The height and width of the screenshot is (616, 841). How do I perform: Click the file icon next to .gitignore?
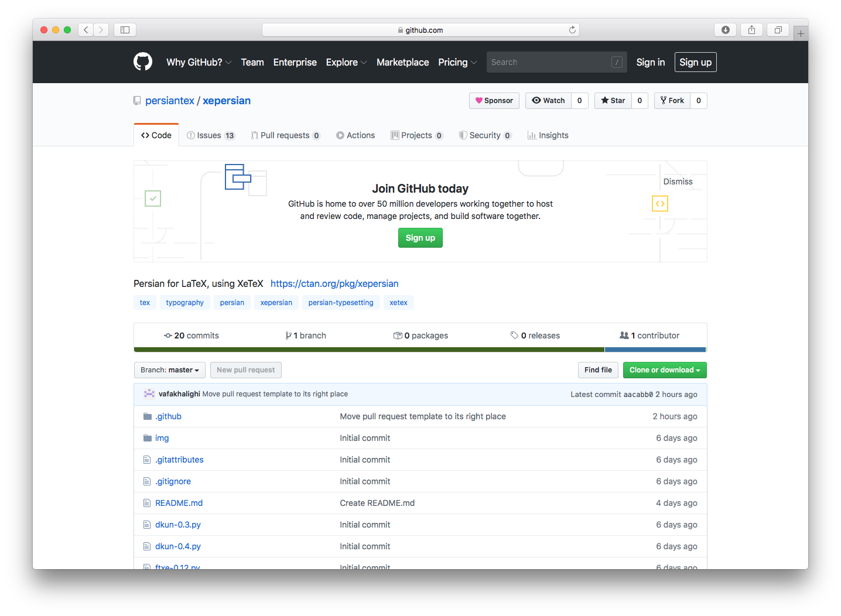click(x=147, y=481)
